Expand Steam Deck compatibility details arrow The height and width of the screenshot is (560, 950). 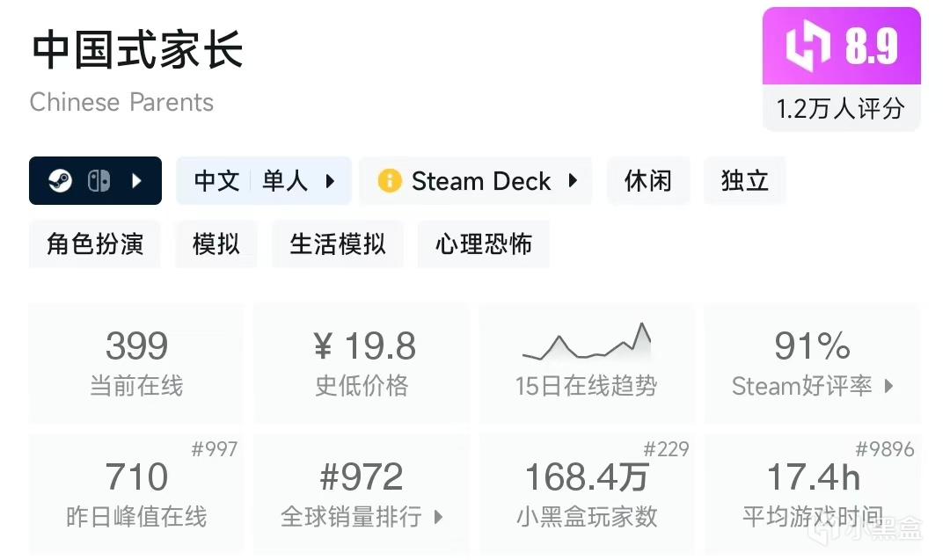pos(573,181)
